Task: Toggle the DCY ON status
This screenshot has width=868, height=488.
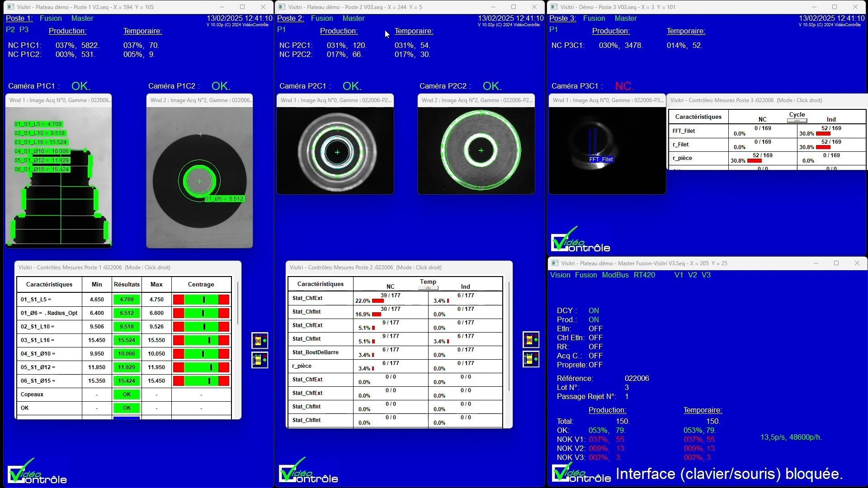Action: 593,310
